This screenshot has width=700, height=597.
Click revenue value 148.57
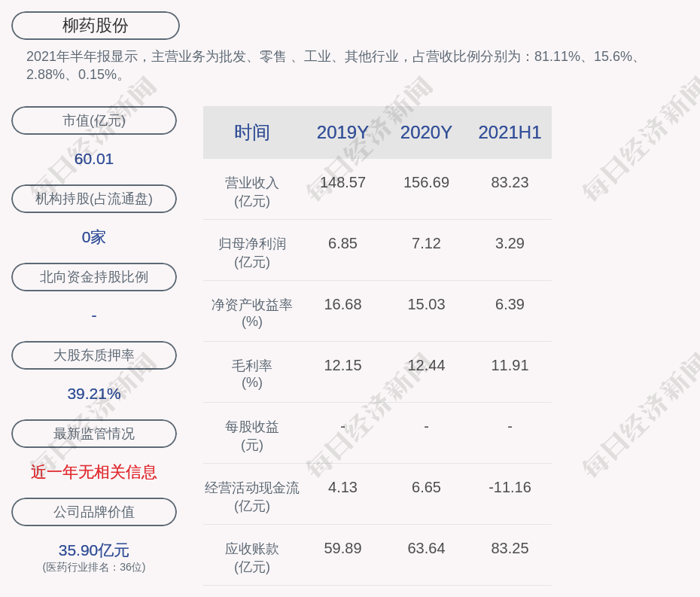click(342, 183)
